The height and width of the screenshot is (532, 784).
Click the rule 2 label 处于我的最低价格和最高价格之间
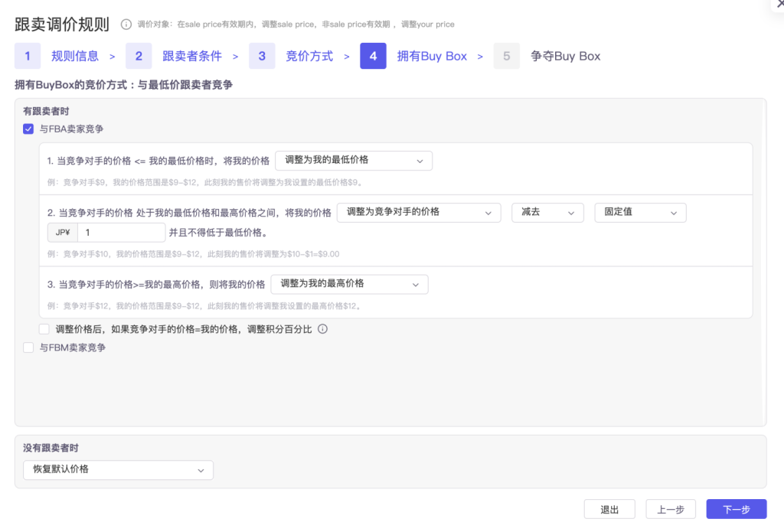coord(189,213)
